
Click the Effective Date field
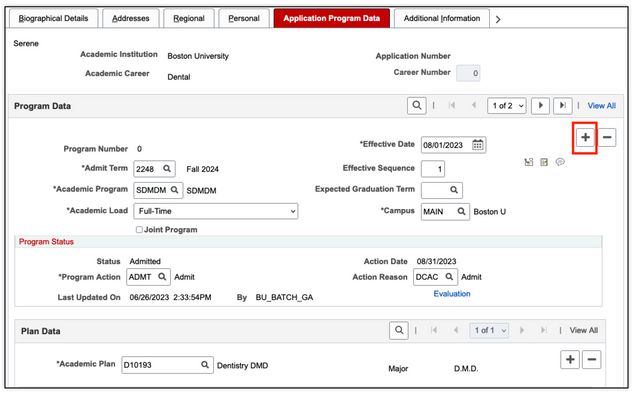coord(453,145)
